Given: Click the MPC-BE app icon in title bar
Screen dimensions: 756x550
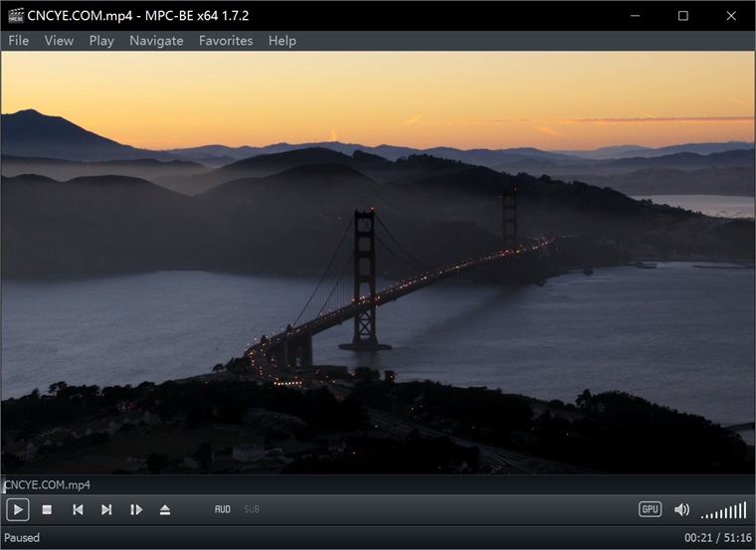Looking at the screenshot, I should click(x=15, y=16).
